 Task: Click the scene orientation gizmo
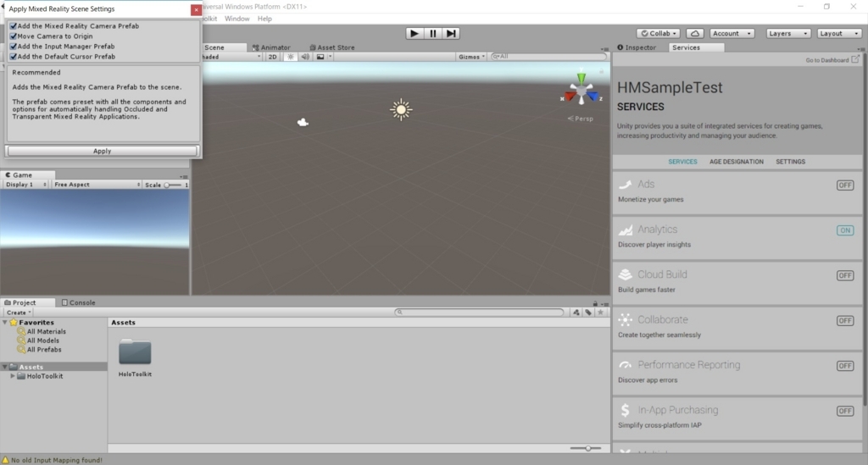581,90
